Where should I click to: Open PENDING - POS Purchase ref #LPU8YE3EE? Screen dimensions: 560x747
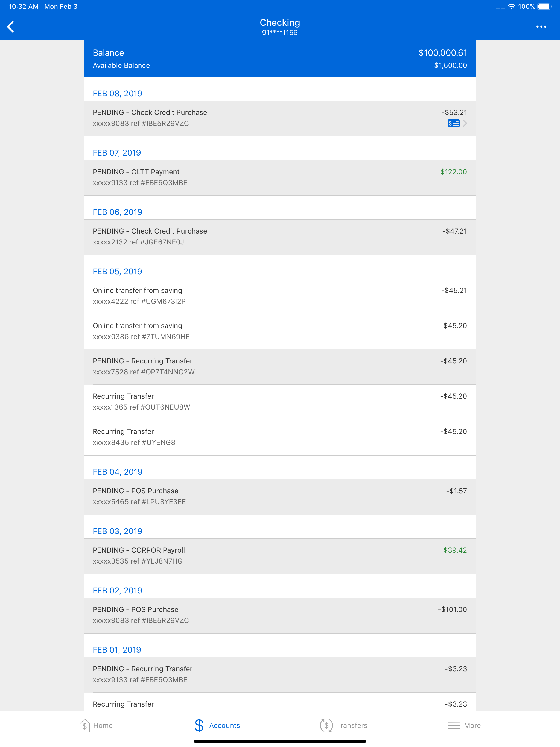(280, 497)
